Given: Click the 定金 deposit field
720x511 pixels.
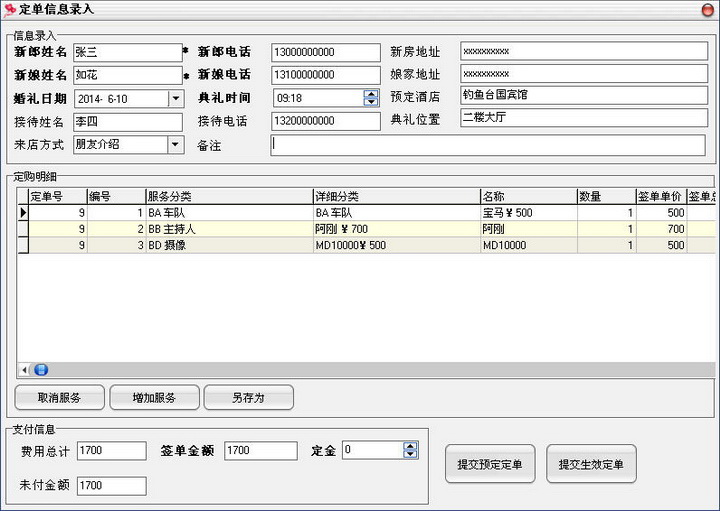Looking at the screenshot, I should (x=373, y=450).
